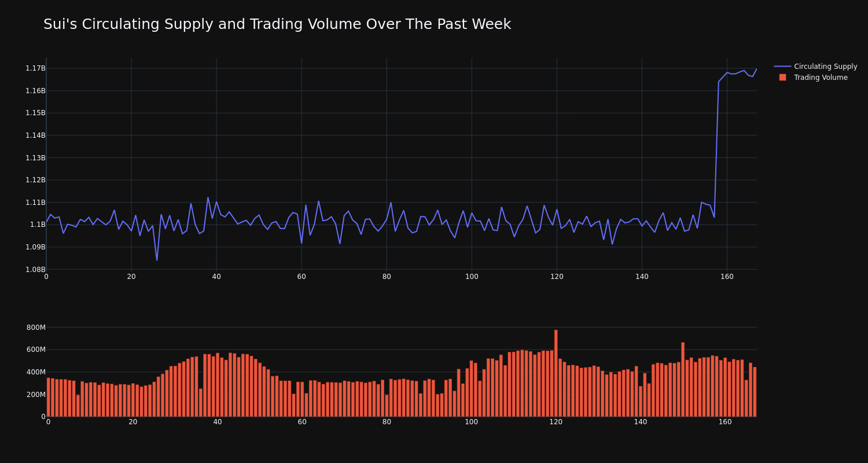
Task: Select the 1.08B y-axis label
Action: pos(35,269)
